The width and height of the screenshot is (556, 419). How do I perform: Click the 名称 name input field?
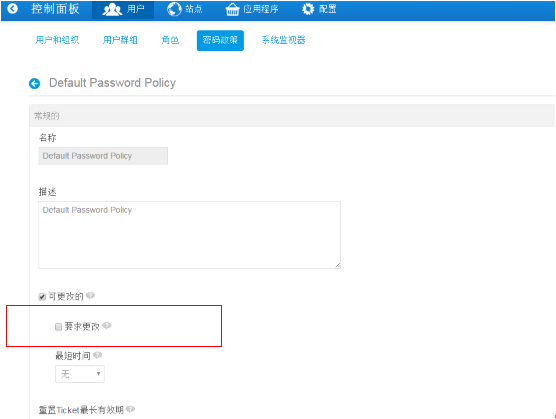tap(103, 156)
